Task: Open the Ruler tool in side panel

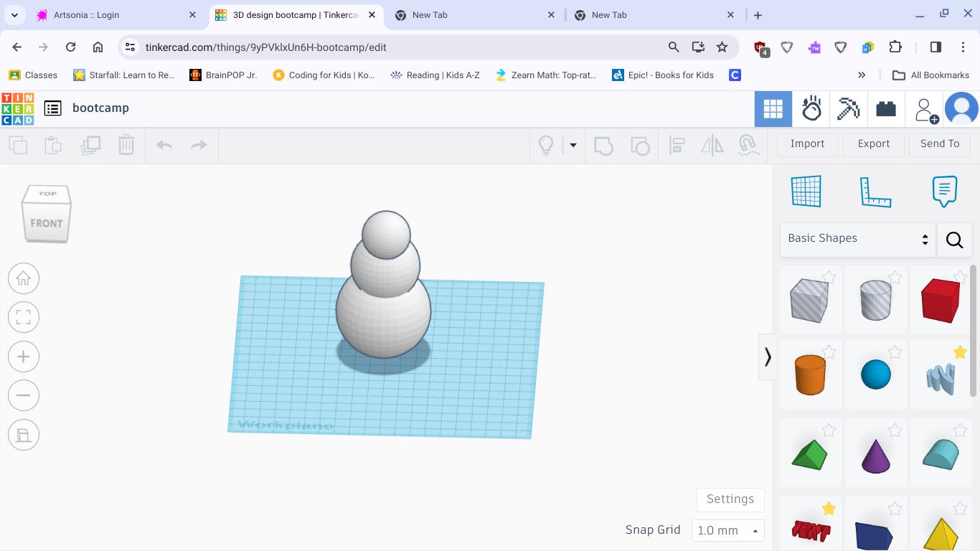Action: 875,192
